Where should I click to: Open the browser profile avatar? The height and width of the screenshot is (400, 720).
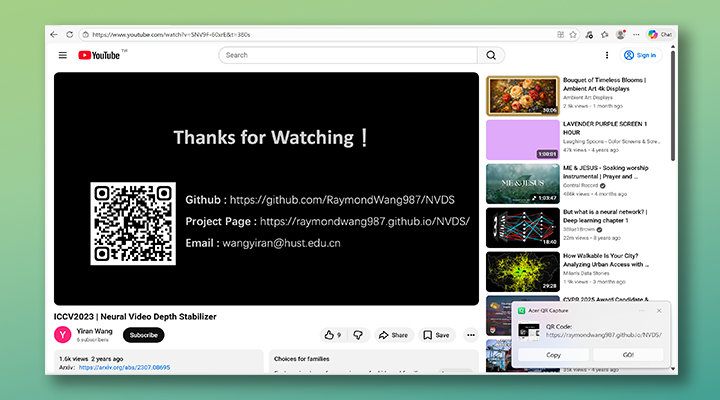point(621,34)
